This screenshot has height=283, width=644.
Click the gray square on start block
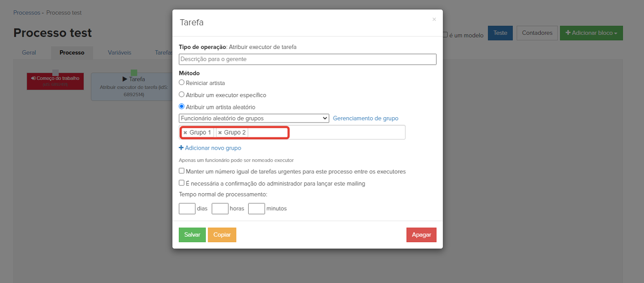click(x=55, y=73)
